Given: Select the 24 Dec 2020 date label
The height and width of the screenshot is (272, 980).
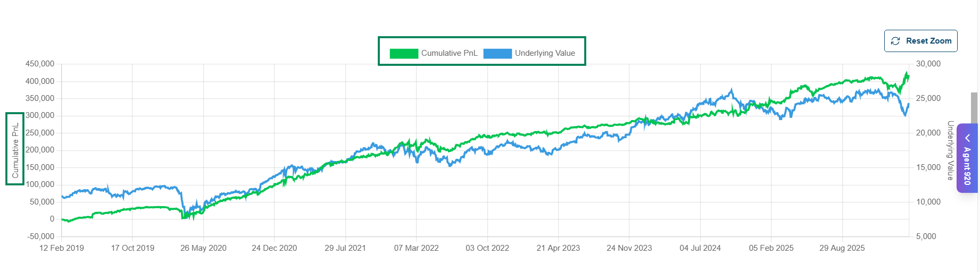Looking at the screenshot, I should [275, 248].
